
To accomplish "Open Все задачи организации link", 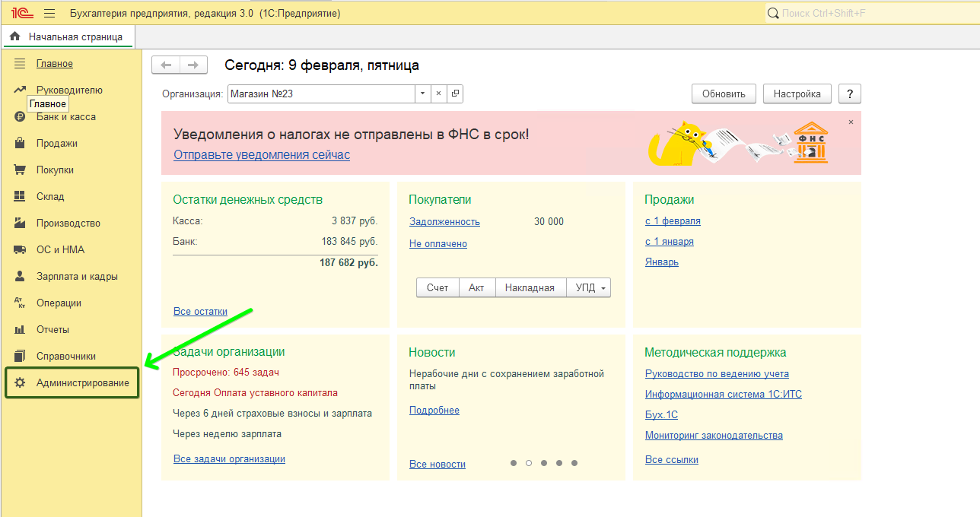I will pyautogui.click(x=229, y=458).
